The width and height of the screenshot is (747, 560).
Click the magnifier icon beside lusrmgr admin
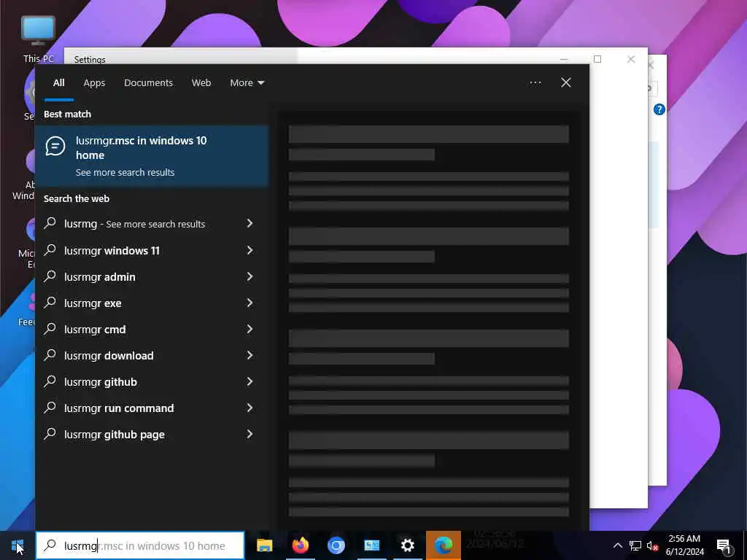tap(50, 276)
